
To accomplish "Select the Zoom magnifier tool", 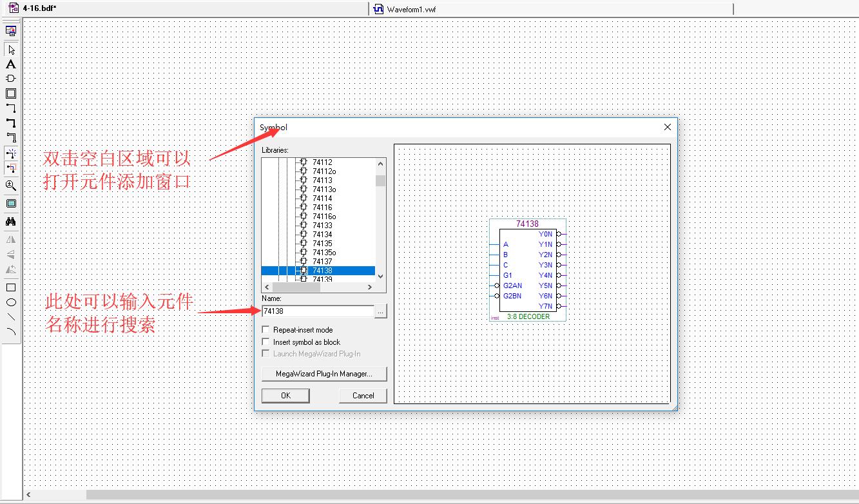I will (x=11, y=186).
